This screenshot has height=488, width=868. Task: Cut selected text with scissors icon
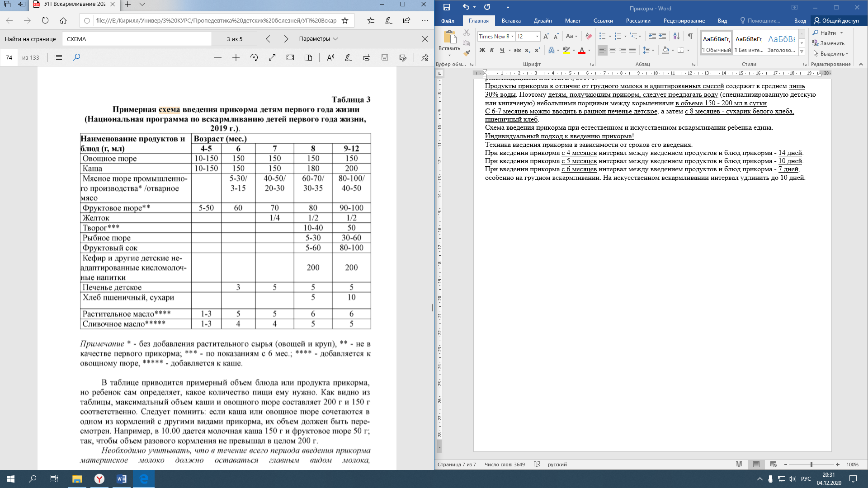467,33
